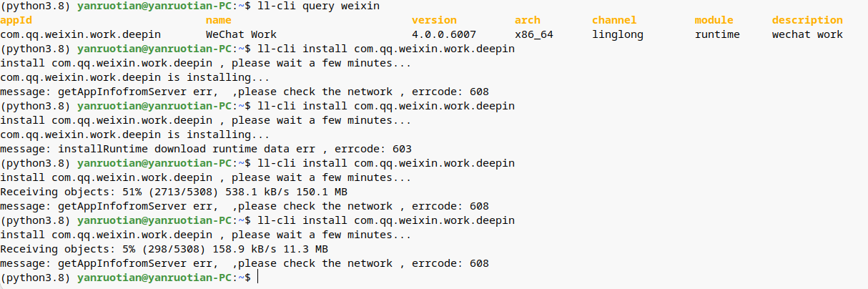The width and height of the screenshot is (868, 289).
Task: Click the WeChat Work name value
Action: coord(241,34)
